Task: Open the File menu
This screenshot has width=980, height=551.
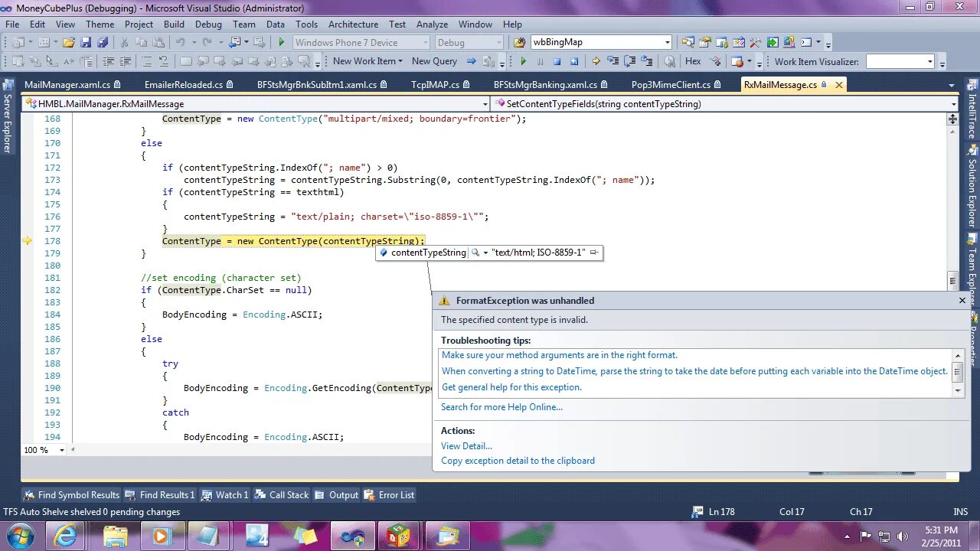Action: pos(12,24)
